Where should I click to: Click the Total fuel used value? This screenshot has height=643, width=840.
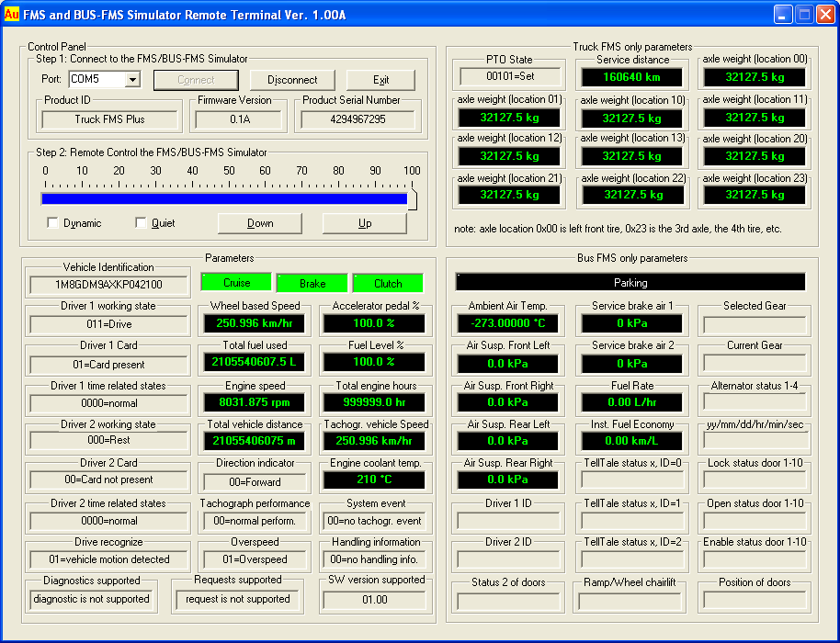tap(254, 362)
